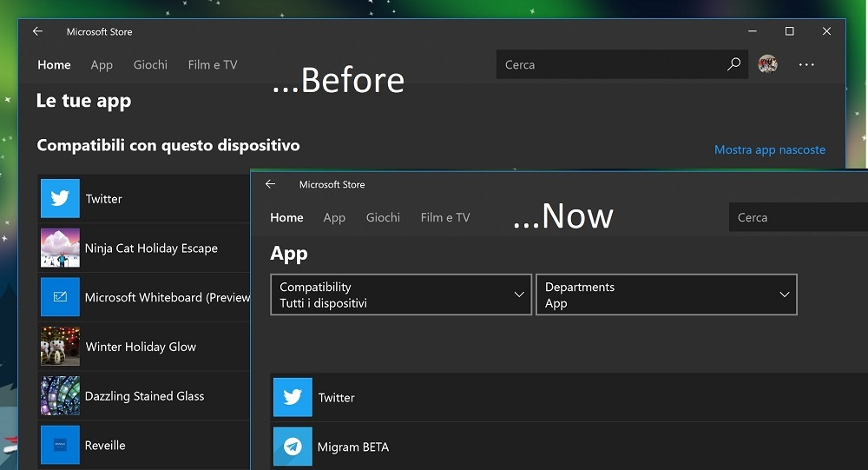Select Home tab in Now window
868x470 pixels.
coord(286,218)
